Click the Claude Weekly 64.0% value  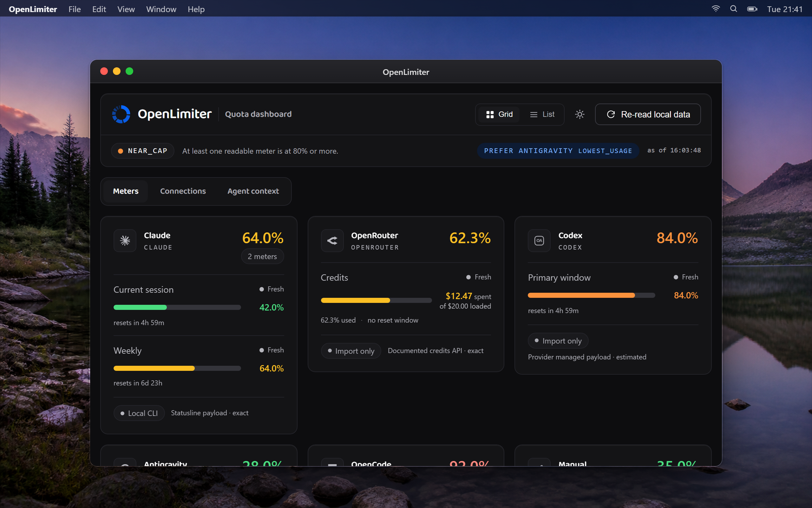[x=272, y=368]
